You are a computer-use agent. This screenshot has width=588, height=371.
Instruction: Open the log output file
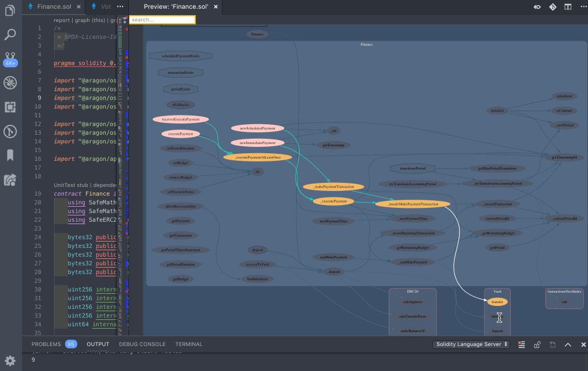tap(553, 344)
